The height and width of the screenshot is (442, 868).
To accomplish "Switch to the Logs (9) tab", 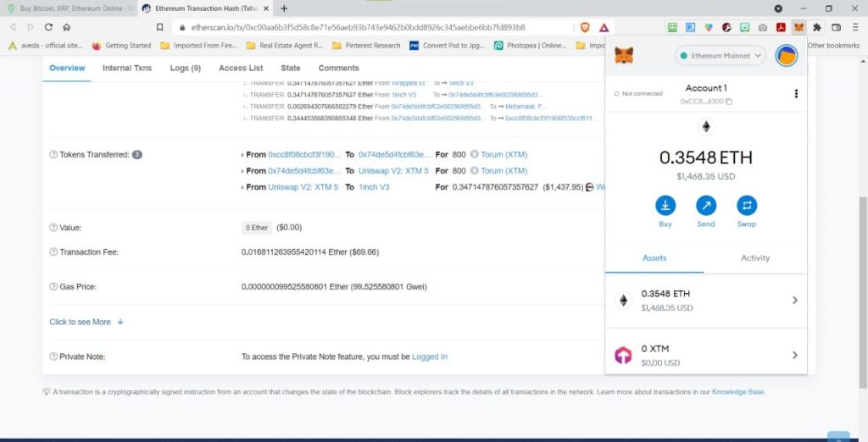I will (x=185, y=68).
